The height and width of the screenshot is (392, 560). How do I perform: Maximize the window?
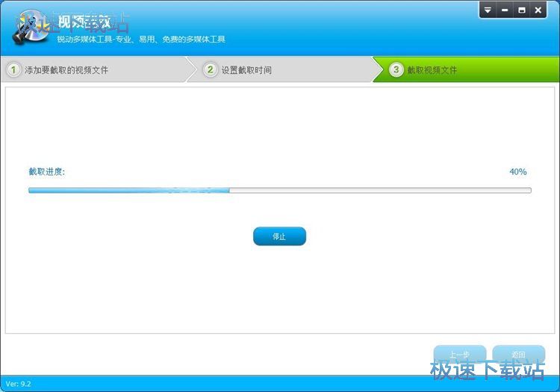pyautogui.click(x=521, y=10)
